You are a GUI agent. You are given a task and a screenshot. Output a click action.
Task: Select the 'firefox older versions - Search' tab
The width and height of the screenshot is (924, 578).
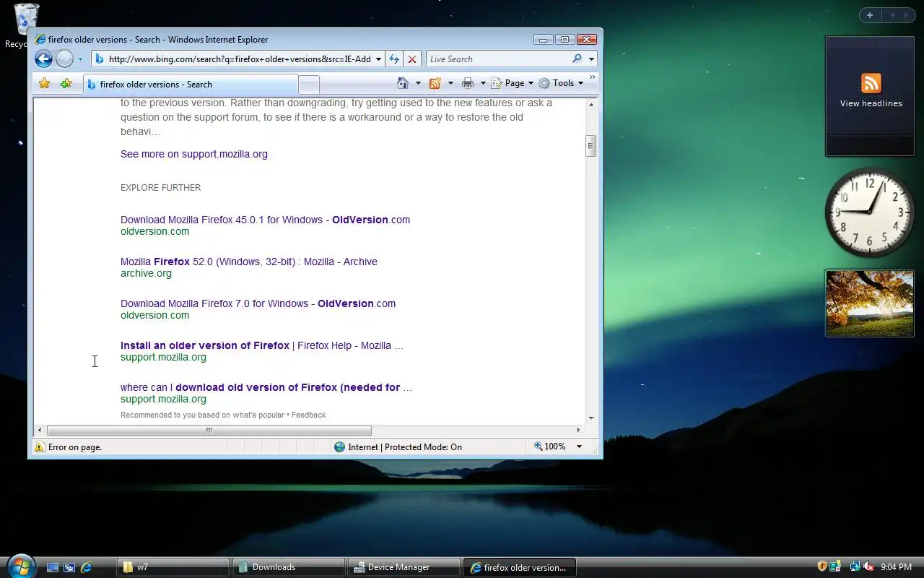click(x=191, y=85)
